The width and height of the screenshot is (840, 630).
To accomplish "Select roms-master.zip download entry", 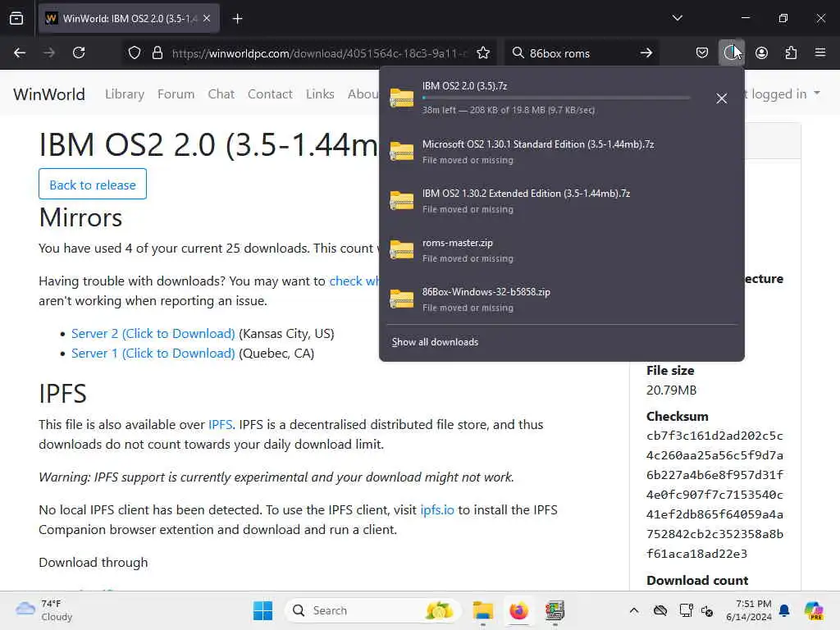I will pos(561,250).
